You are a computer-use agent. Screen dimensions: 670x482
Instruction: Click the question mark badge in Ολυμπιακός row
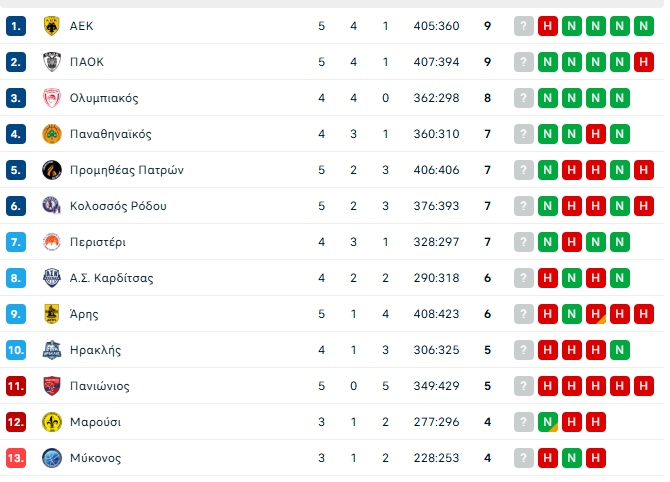pyautogui.click(x=524, y=98)
